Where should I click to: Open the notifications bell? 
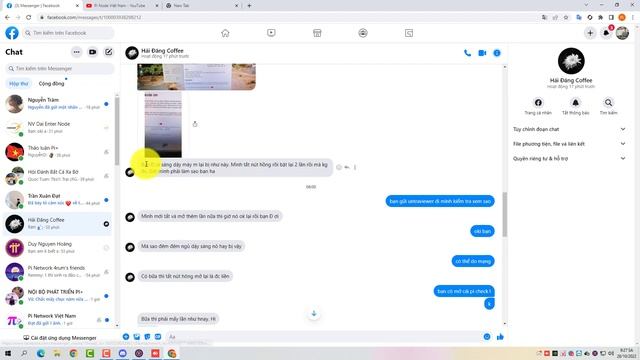tap(607, 33)
